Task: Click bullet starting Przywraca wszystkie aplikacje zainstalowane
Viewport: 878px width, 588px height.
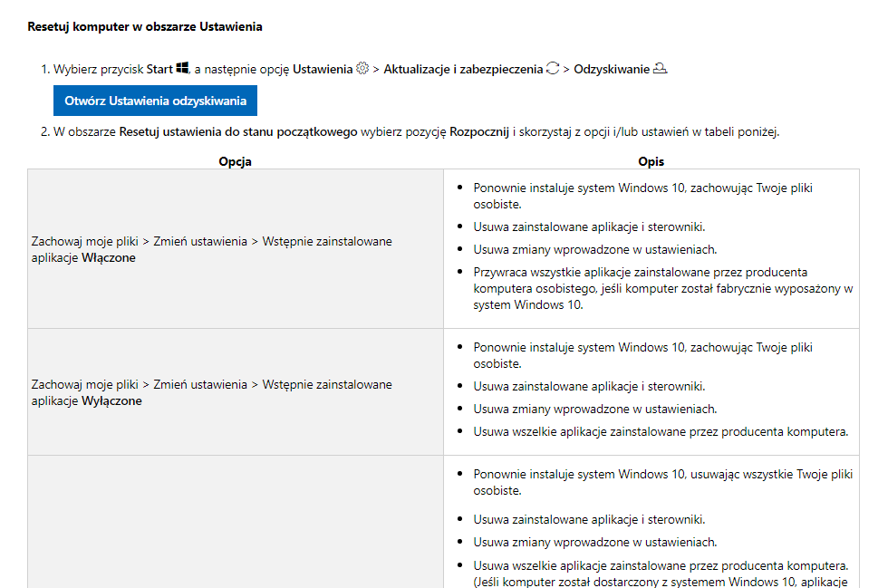Action: click(x=663, y=288)
